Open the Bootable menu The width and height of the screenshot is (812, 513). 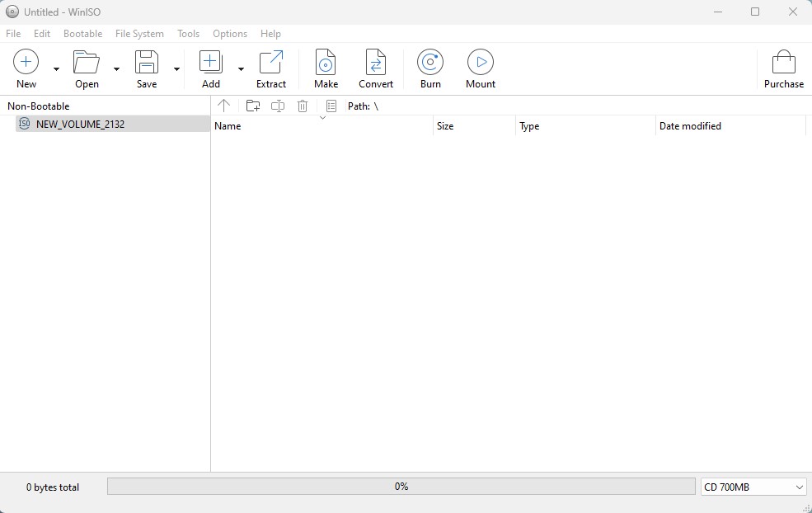[83, 34]
